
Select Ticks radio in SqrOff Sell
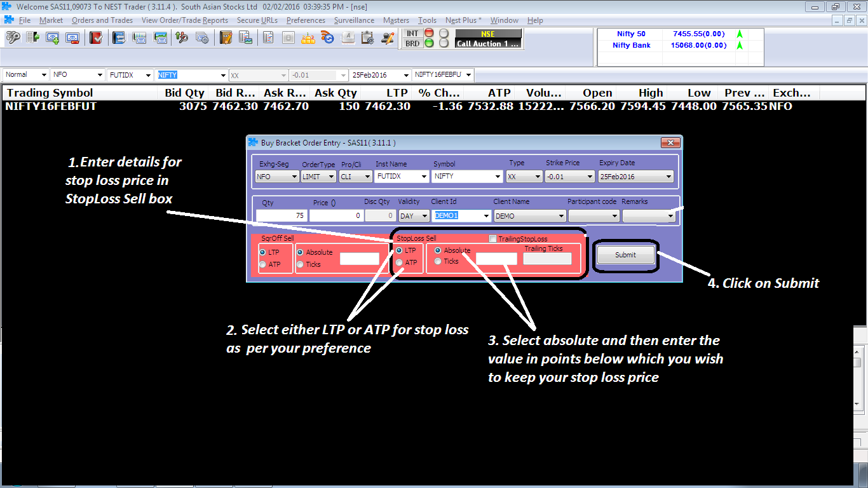[301, 264]
